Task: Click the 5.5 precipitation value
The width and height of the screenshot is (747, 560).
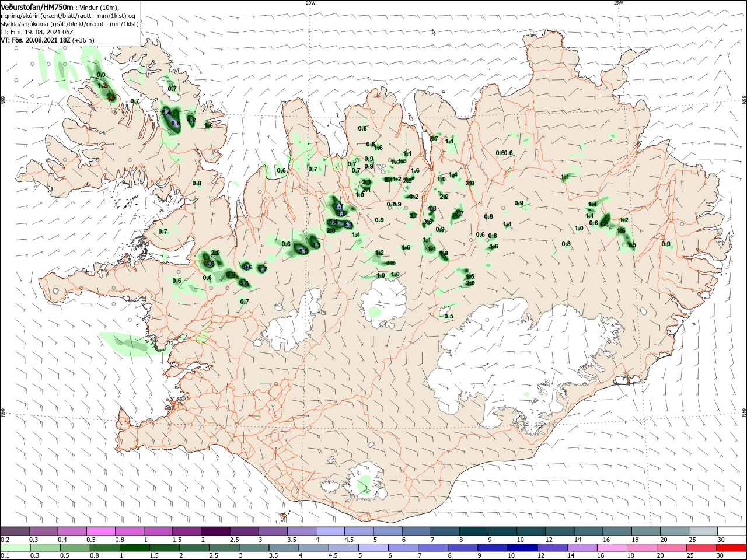Action: 303,251
